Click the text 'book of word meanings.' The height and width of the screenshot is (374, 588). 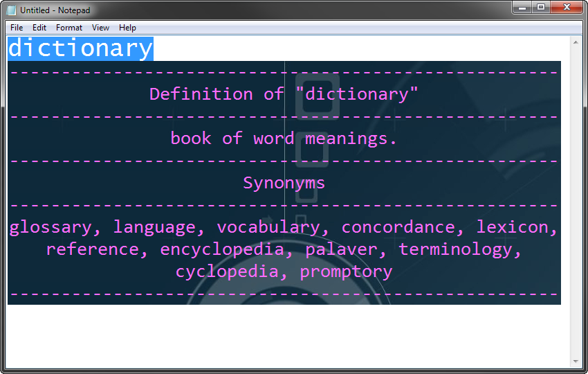pos(284,139)
